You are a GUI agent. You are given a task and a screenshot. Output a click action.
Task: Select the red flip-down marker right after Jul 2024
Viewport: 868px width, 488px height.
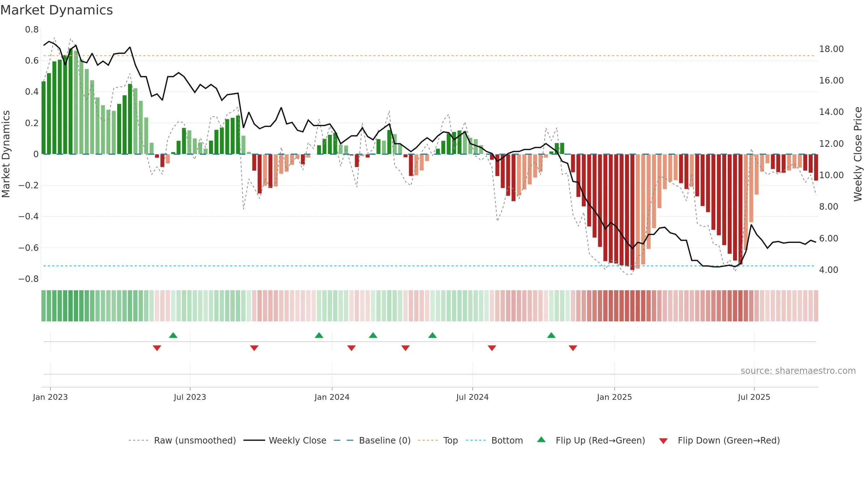(492, 348)
